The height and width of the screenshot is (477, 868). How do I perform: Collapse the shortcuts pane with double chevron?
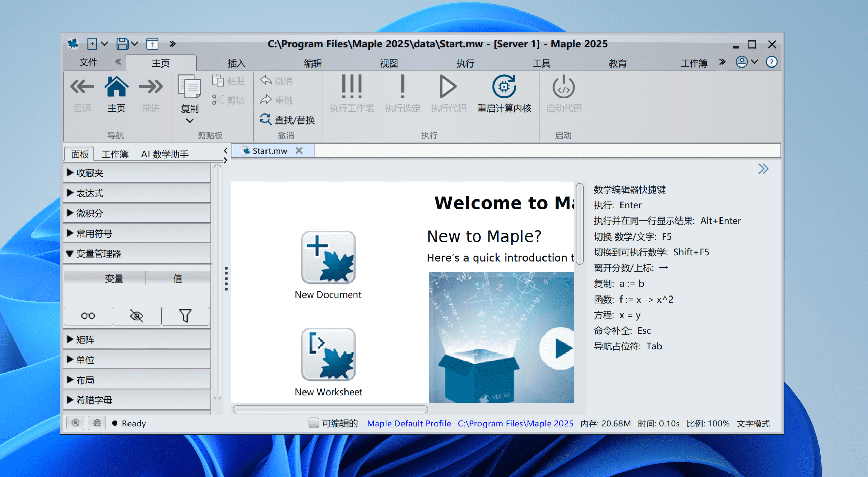click(x=763, y=169)
